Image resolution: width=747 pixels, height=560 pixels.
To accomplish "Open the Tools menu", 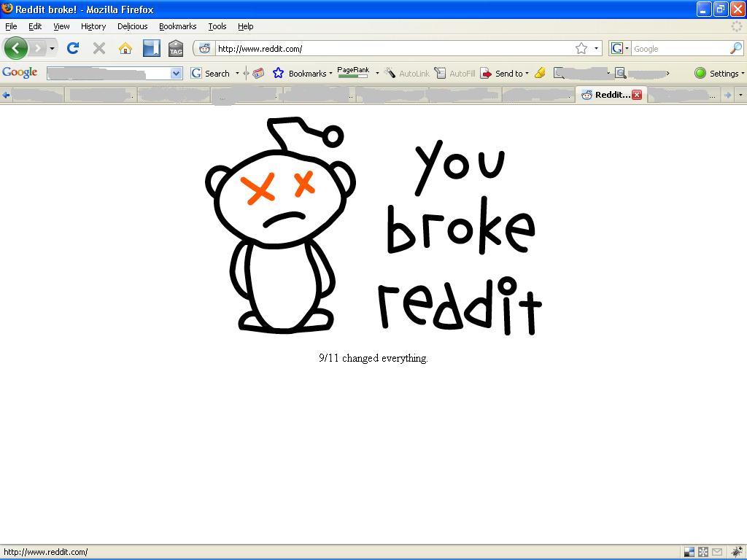I will pos(217,26).
